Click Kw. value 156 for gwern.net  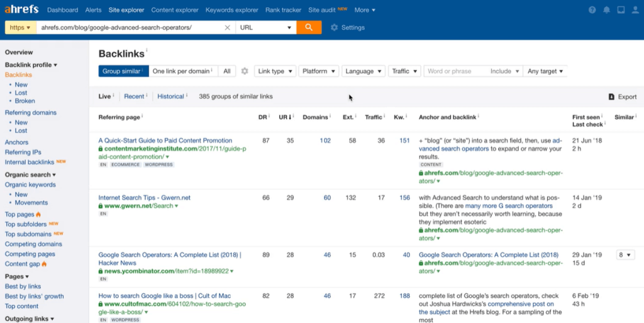(404, 197)
